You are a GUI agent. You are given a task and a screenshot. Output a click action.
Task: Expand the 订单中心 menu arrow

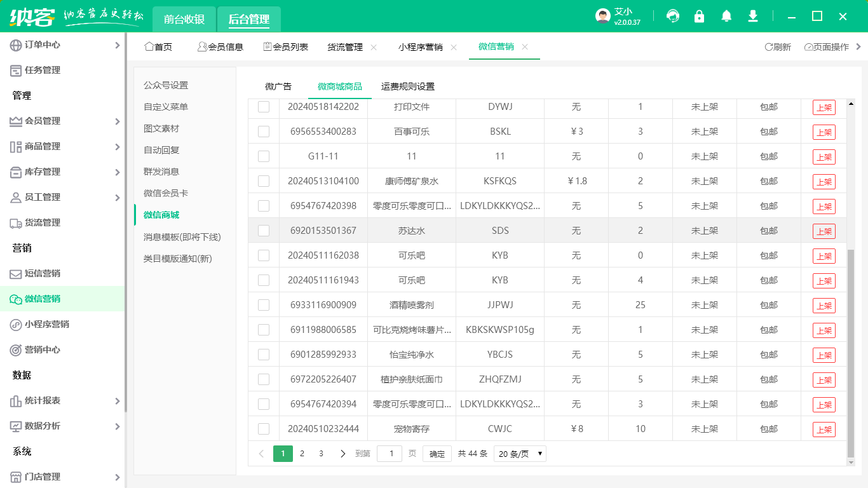pos(117,44)
